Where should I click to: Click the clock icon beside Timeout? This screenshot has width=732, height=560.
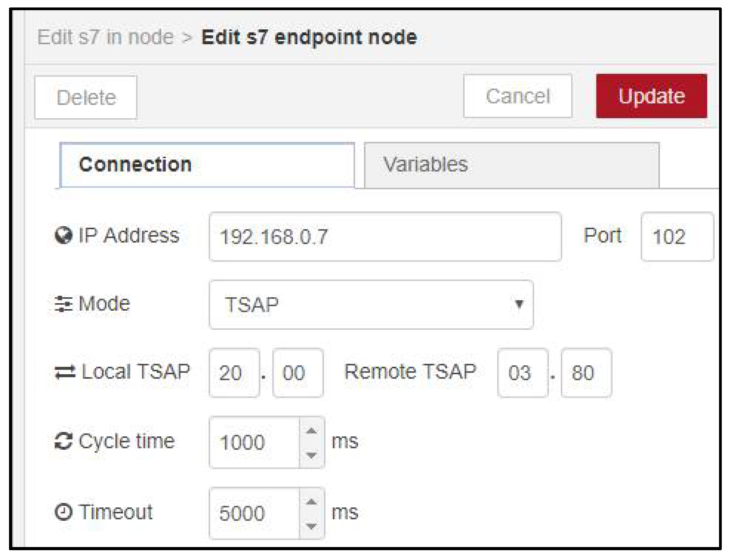[x=63, y=512]
